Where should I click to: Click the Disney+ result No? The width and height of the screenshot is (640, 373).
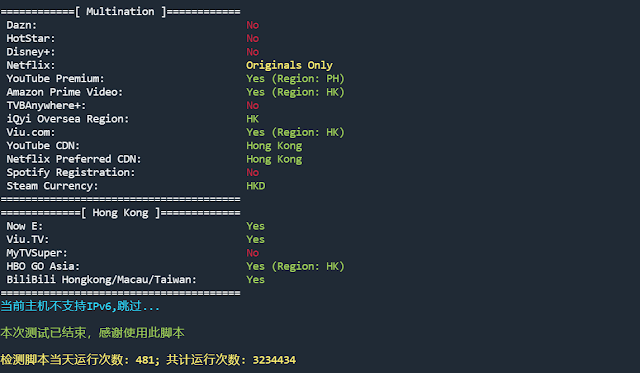point(253,52)
